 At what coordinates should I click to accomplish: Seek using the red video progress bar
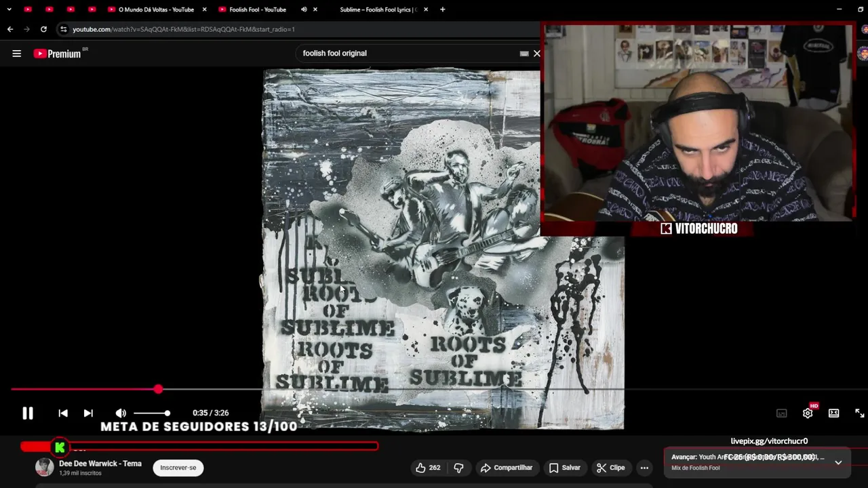pyautogui.click(x=434, y=389)
